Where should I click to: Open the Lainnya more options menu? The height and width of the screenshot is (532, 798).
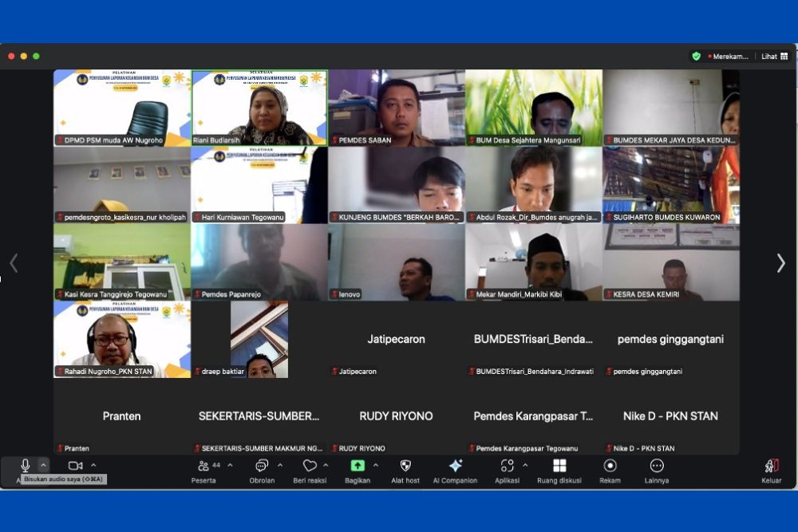coord(657,466)
